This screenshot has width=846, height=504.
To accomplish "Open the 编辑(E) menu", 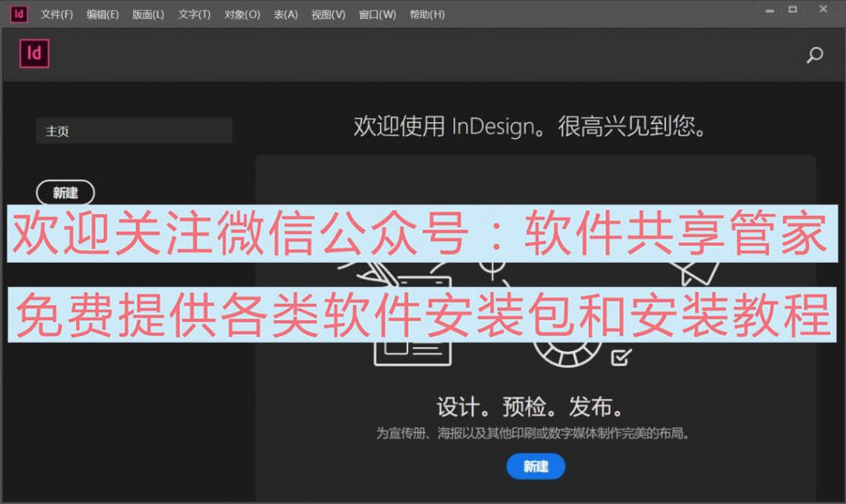I will pyautogui.click(x=102, y=15).
